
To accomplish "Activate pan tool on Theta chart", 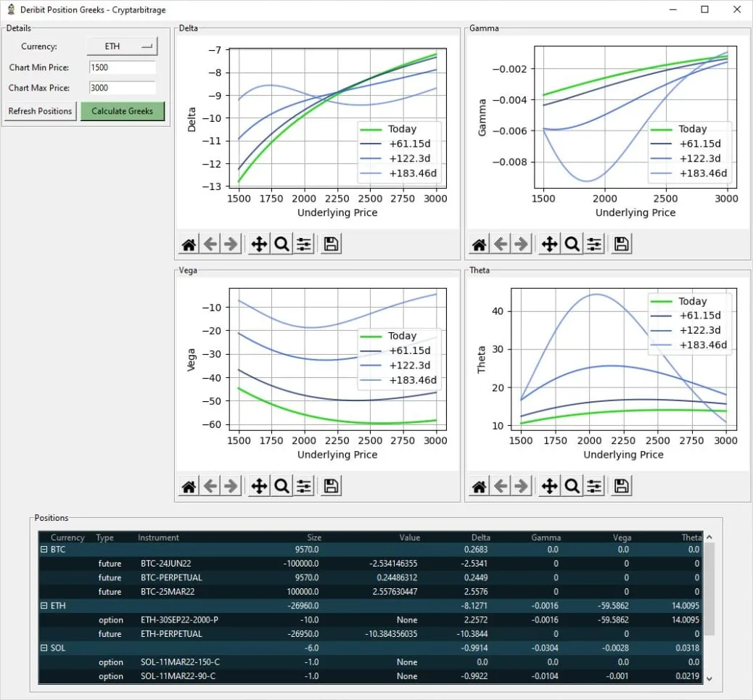I will 550,486.
